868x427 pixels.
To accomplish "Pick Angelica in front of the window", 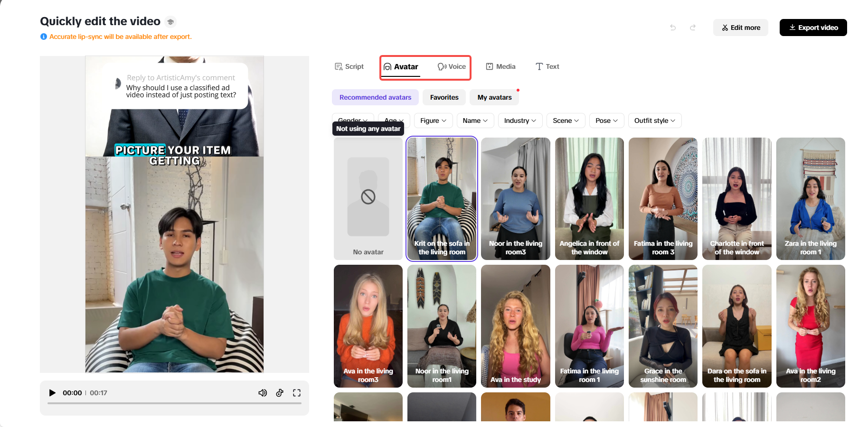I will [589, 199].
